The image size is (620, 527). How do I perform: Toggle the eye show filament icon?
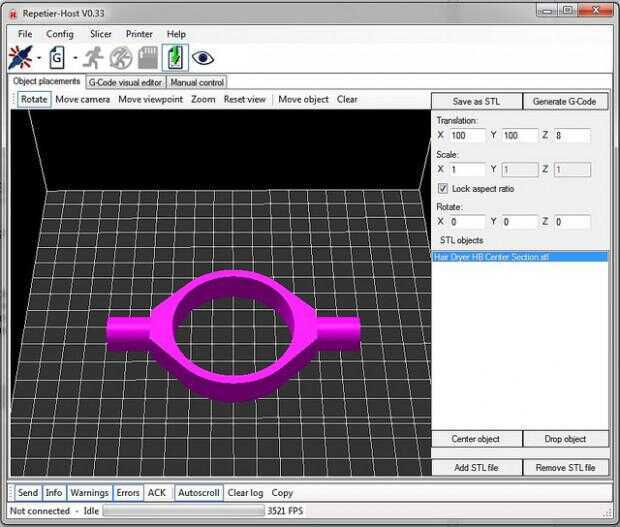203,58
